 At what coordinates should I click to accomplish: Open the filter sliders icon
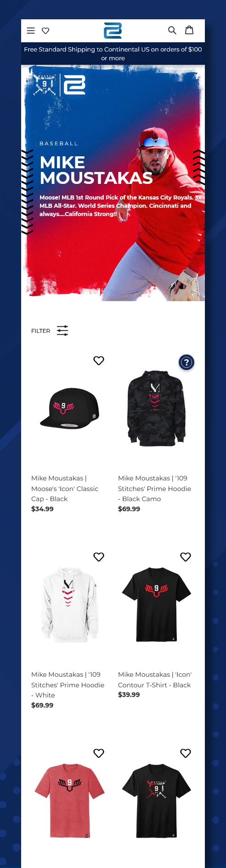tap(62, 331)
